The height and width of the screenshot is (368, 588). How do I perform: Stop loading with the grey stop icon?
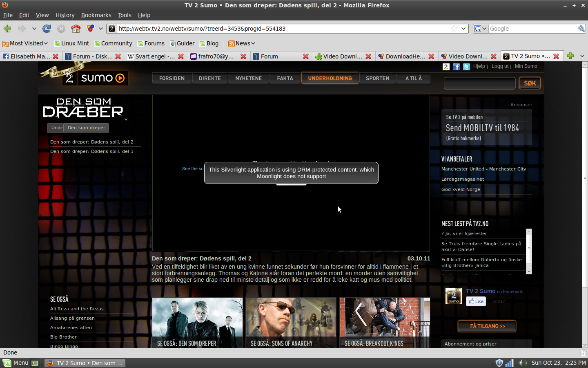[61, 29]
